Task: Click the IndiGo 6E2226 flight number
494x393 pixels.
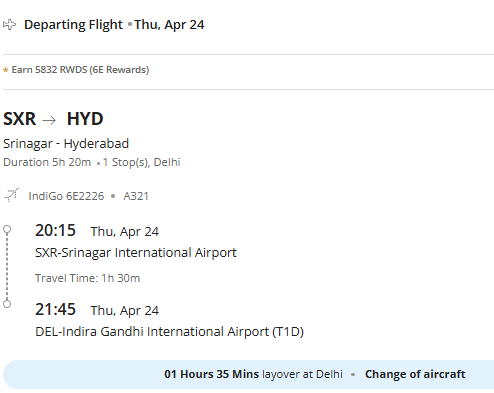Action: (66, 196)
